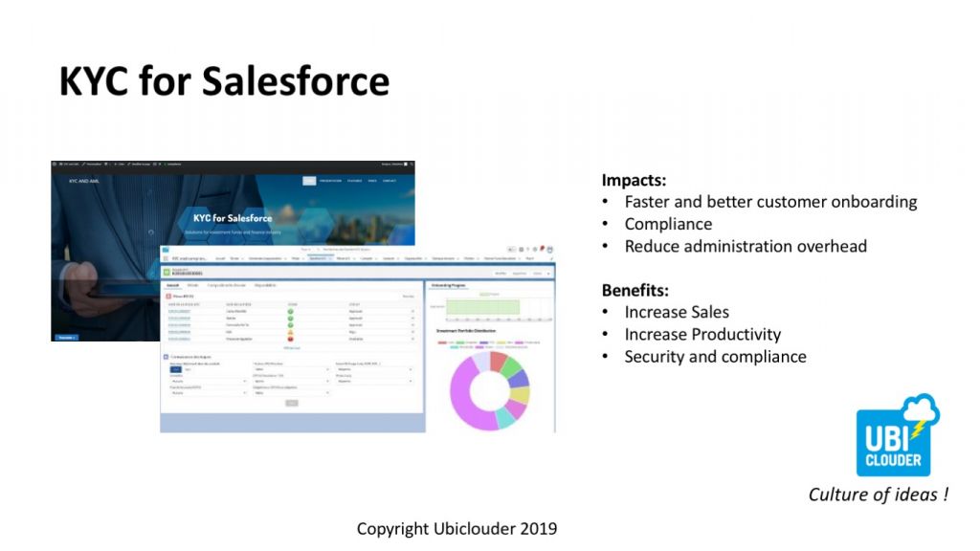Click the red status icon in the table
The image size is (980, 551).
(x=291, y=340)
